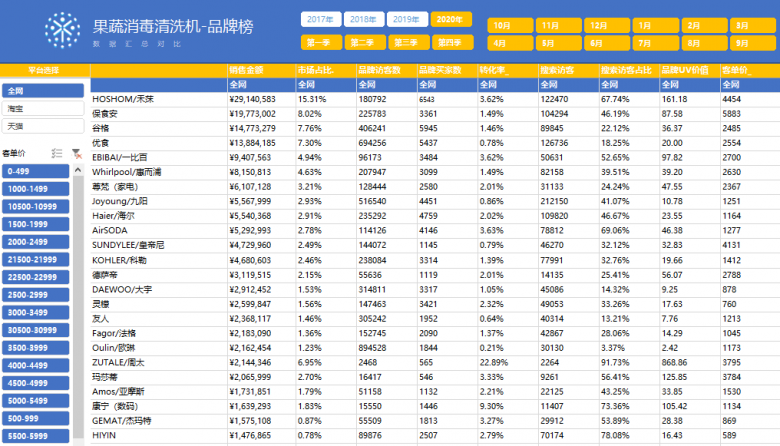The width and height of the screenshot is (780, 446).
Task: Pick the 第一季 quarter filter
Action: pyautogui.click(x=319, y=42)
